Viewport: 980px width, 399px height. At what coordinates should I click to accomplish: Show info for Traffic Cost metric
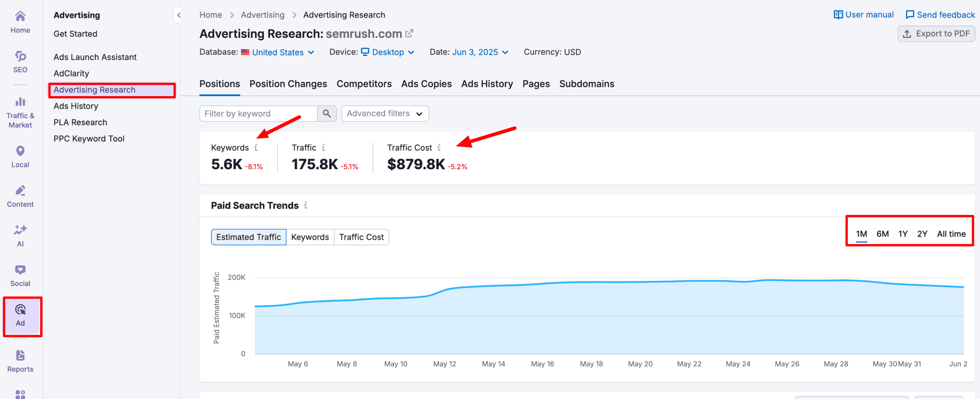[439, 147]
